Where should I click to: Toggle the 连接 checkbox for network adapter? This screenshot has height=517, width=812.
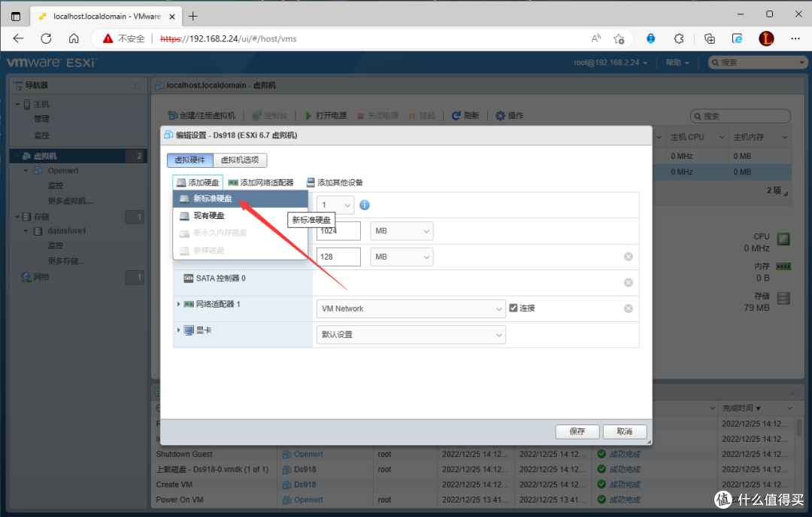coord(514,309)
